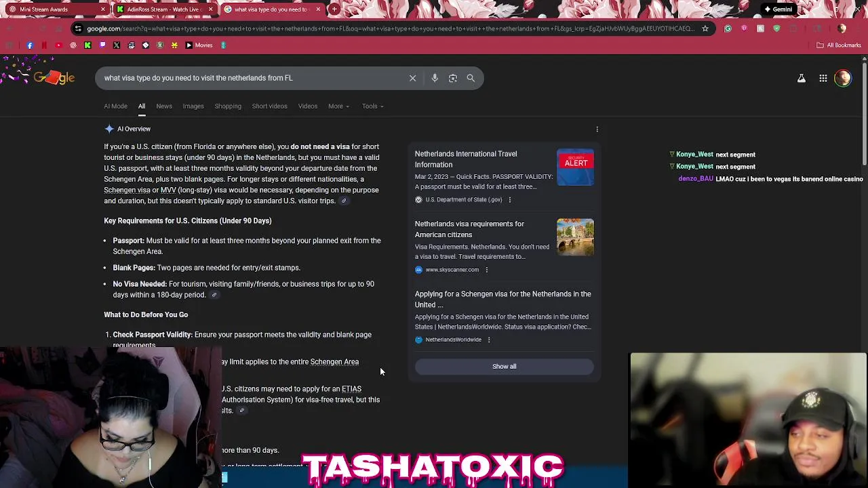
Task: Open the Grammarly extension icon
Action: 728,28
